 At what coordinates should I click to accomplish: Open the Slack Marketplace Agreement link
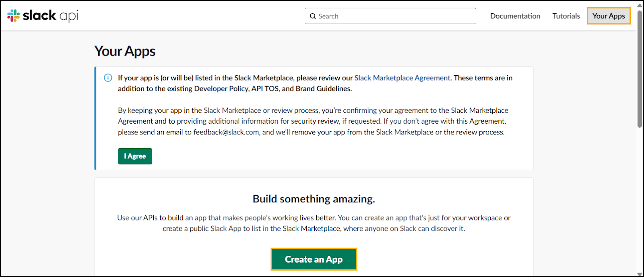(x=402, y=78)
